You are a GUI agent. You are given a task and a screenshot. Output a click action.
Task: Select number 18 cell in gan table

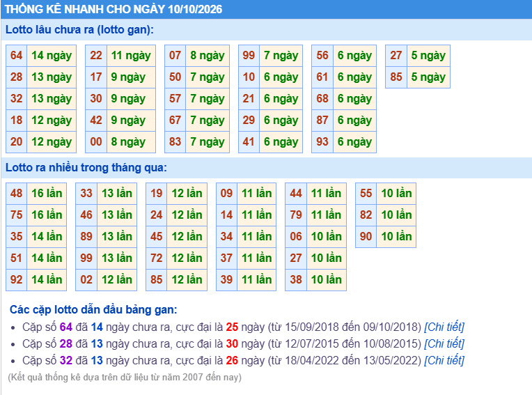pos(16,120)
